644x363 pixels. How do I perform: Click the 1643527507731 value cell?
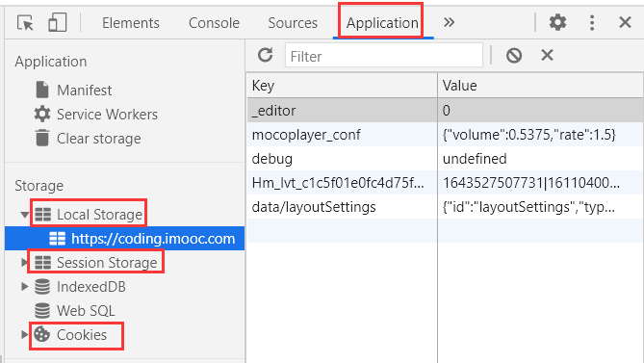[x=540, y=183]
